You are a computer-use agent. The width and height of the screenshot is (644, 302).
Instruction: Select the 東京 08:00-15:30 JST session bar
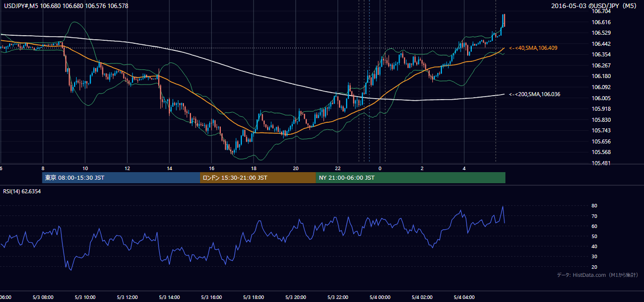coord(121,178)
